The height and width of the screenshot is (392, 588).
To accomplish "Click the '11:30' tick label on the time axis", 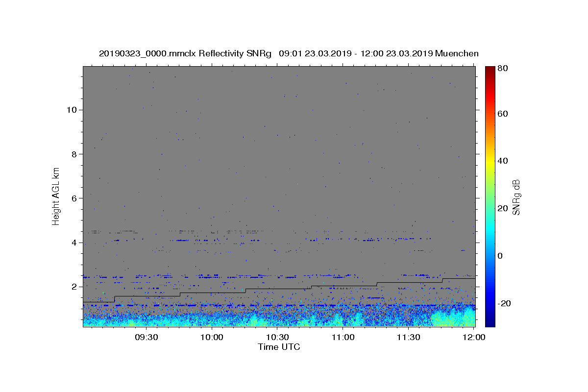I will coord(408,337).
